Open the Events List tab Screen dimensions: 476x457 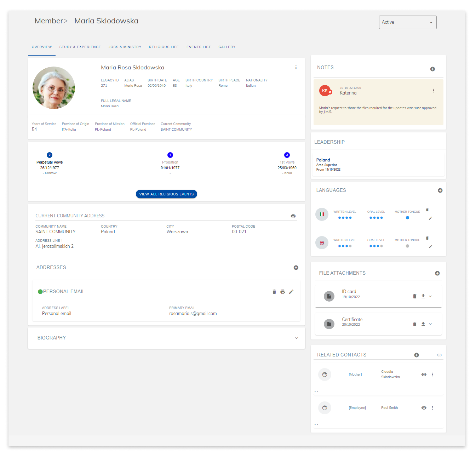[x=198, y=47]
